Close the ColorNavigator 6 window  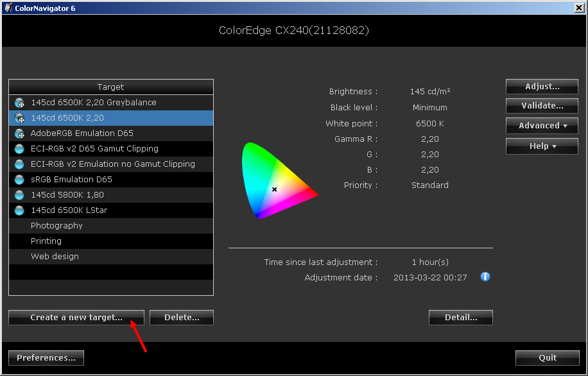(579, 8)
